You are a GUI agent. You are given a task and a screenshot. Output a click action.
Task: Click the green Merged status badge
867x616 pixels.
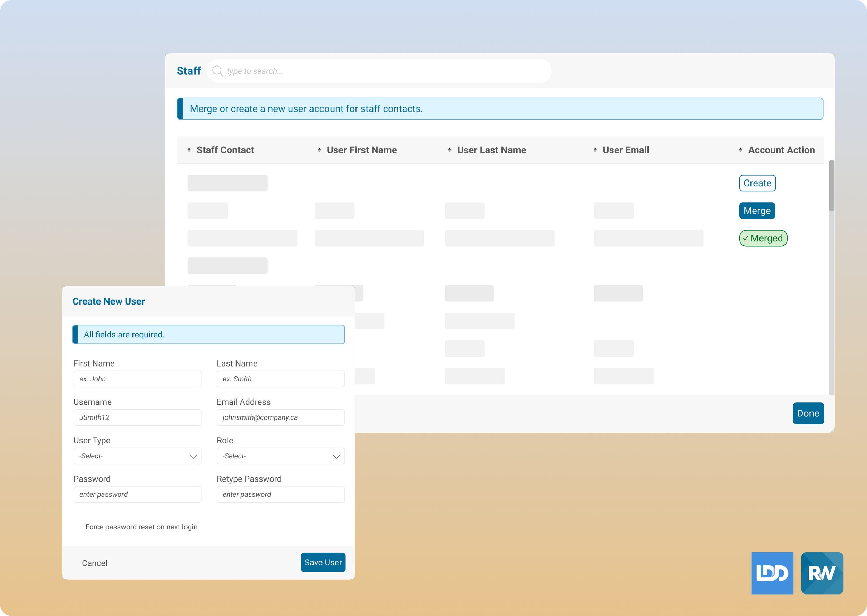pyautogui.click(x=763, y=238)
